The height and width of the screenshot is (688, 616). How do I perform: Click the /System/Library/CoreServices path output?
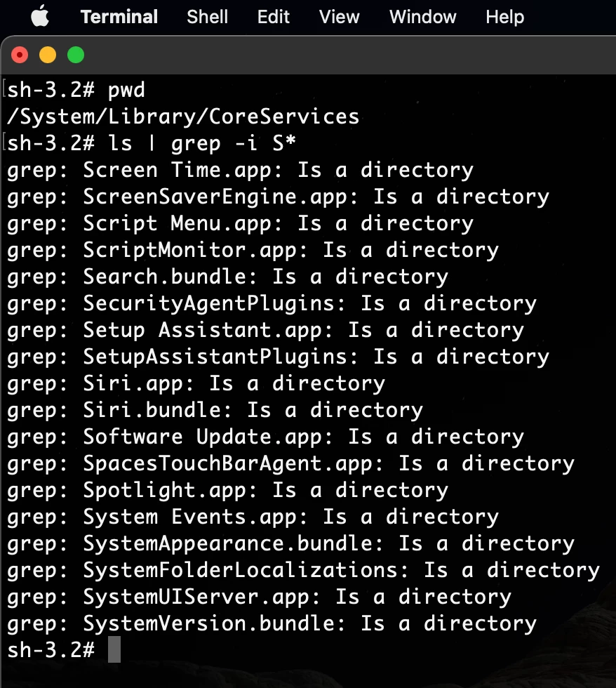click(x=183, y=117)
